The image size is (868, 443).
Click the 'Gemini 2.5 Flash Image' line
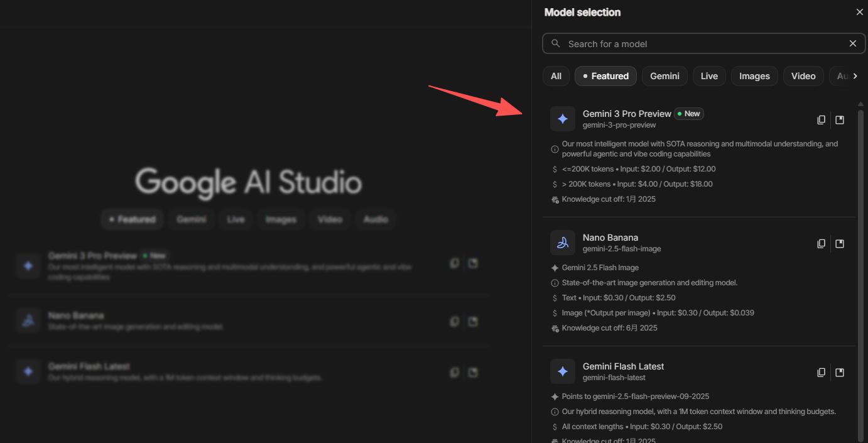(600, 268)
